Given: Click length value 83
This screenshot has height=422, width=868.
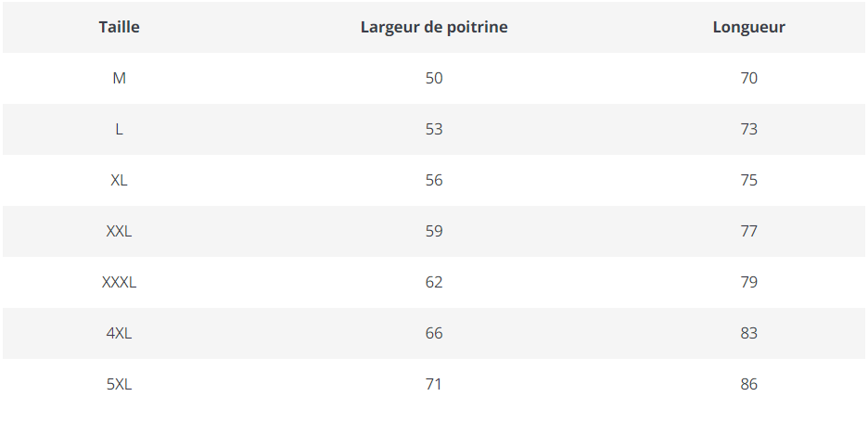Looking at the screenshot, I should point(748,333).
